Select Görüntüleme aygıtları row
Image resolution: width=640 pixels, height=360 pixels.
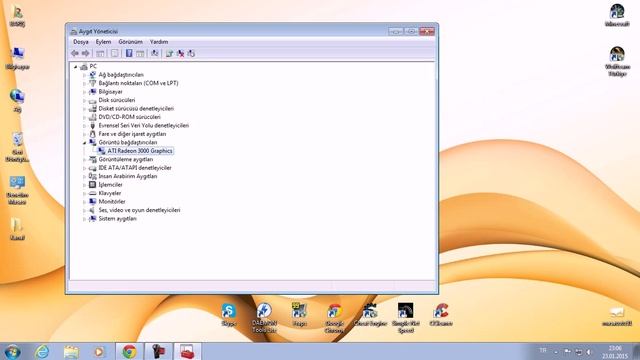click(125, 160)
